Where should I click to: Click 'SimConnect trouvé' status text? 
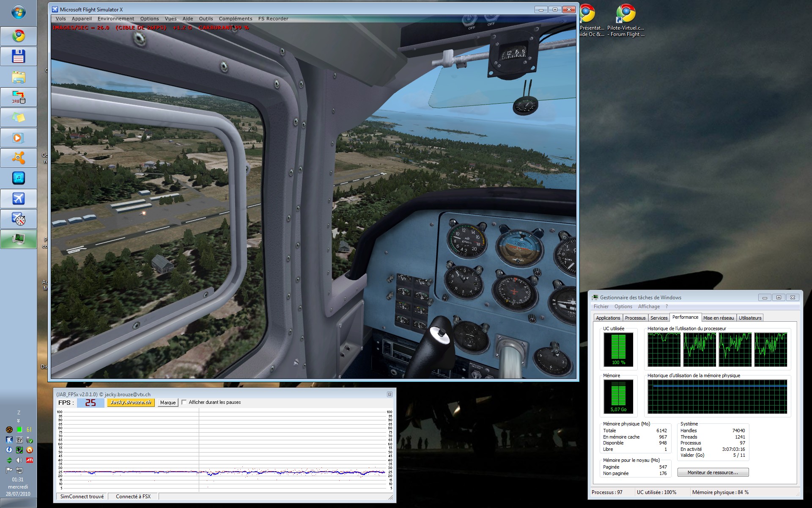point(82,497)
